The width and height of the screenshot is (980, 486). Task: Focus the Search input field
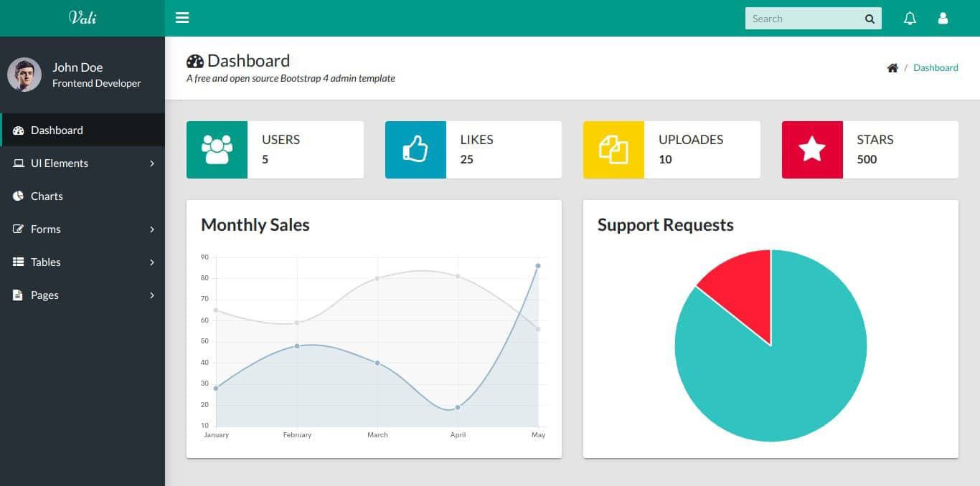pyautogui.click(x=802, y=19)
